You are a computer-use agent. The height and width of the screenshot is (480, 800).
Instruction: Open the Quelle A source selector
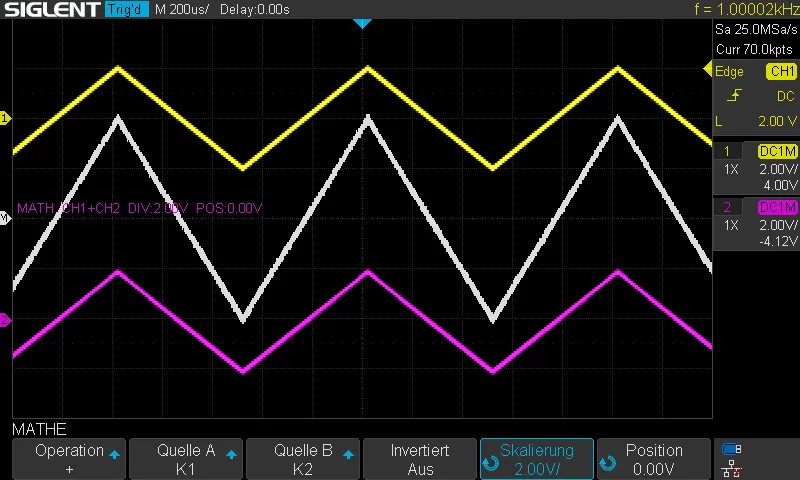(186, 459)
